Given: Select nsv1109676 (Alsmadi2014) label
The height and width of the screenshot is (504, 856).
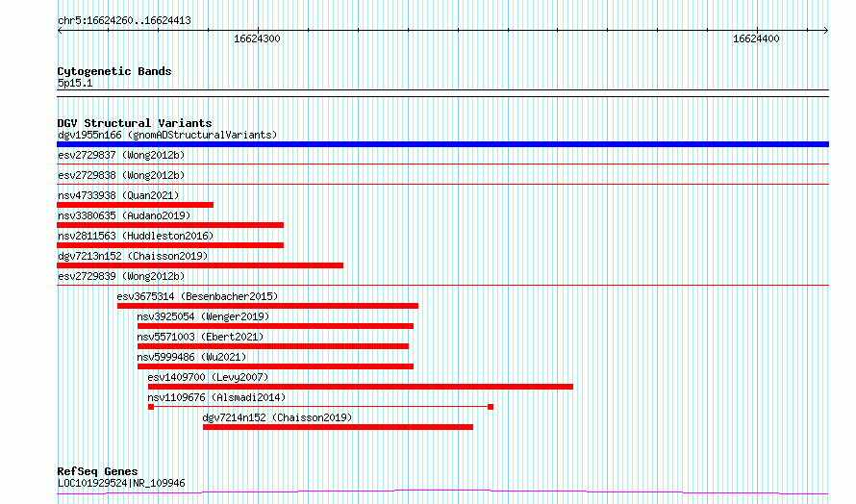Looking at the screenshot, I should point(216,397).
